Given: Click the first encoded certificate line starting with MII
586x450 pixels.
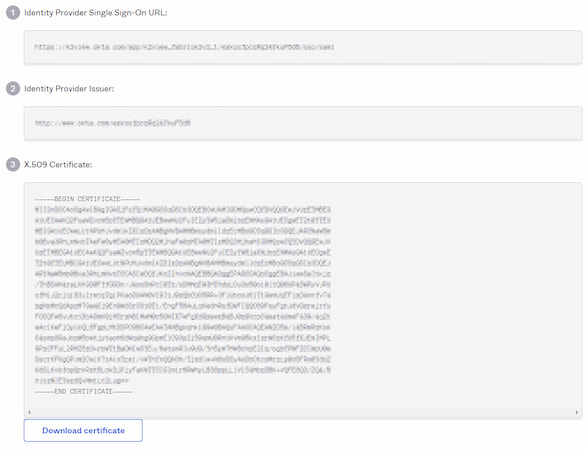Looking at the screenshot, I should [183, 209].
